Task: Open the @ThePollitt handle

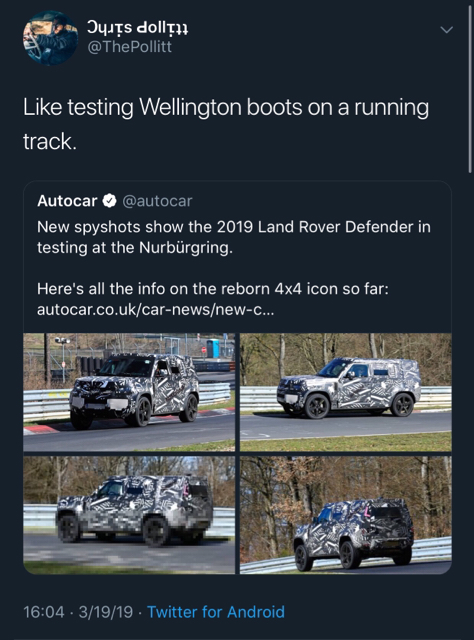Action: pyautogui.click(x=129, y=47)
